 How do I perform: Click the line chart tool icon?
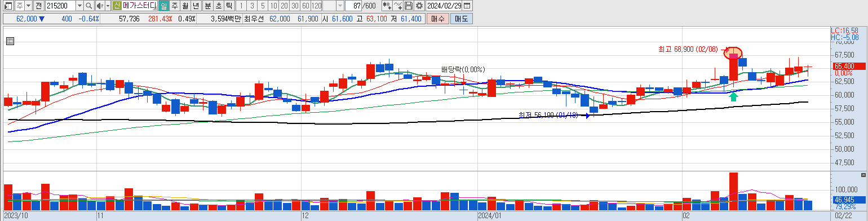[398, 6]
